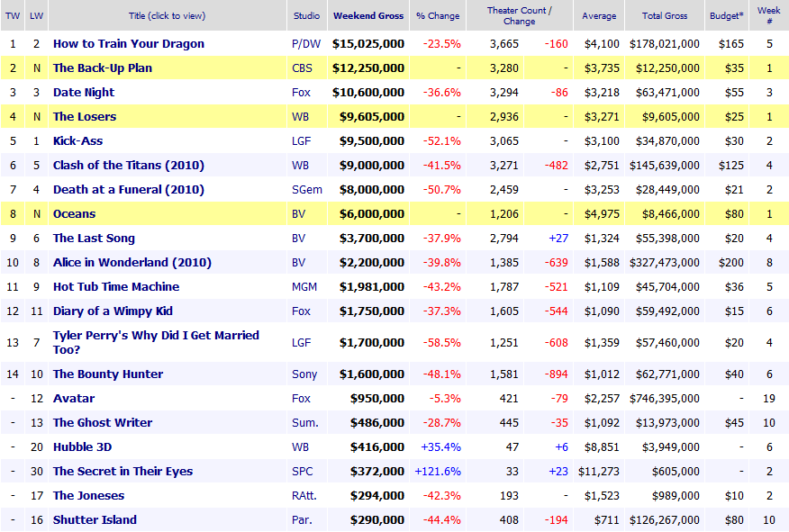Click the Sony studio link

(x=304, y=374)
